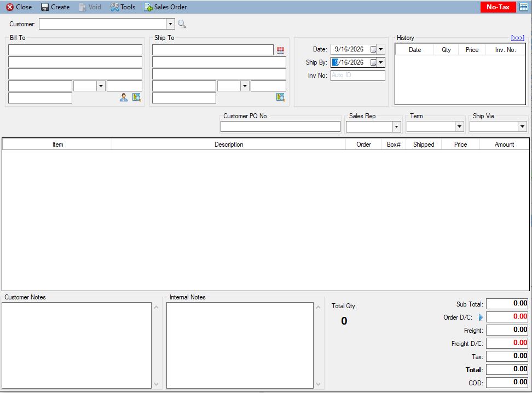The height and width of the screenshot is (393, 532).
Task: Click the Close toolbar button
Action: coord(19,7)
